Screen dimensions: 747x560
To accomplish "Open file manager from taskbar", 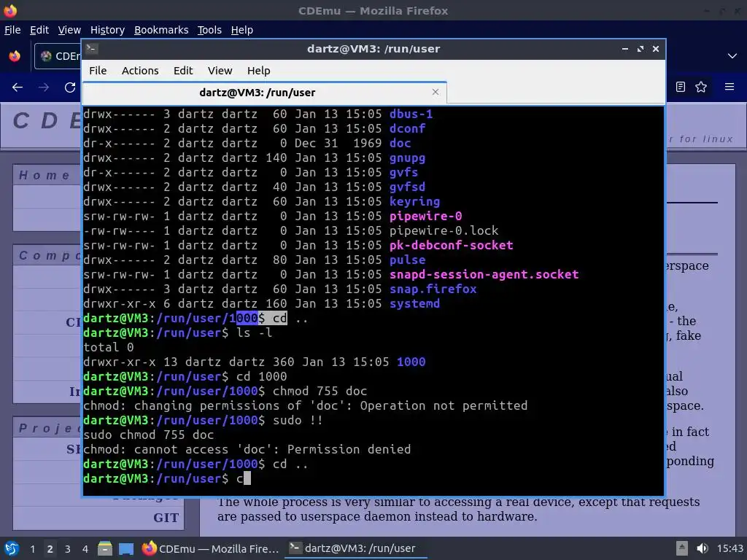I will tap(105, 548).
